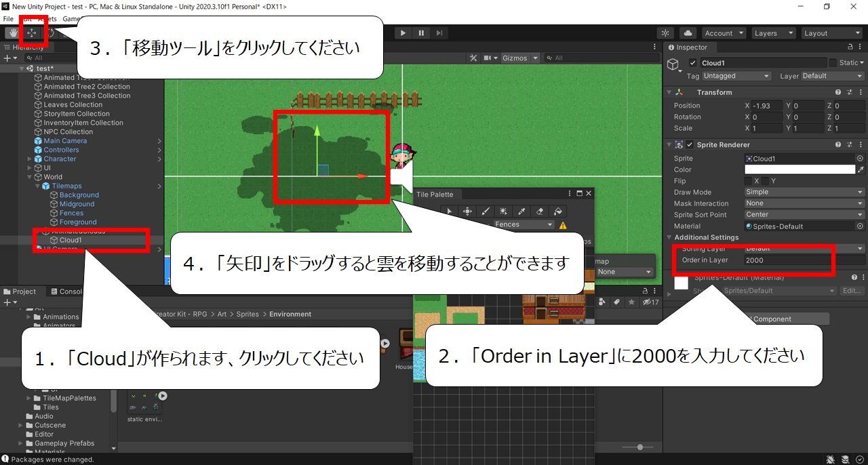Toggle the Static checkbox
The height and width of the screenshot is (465, 868).
[833, 63]
